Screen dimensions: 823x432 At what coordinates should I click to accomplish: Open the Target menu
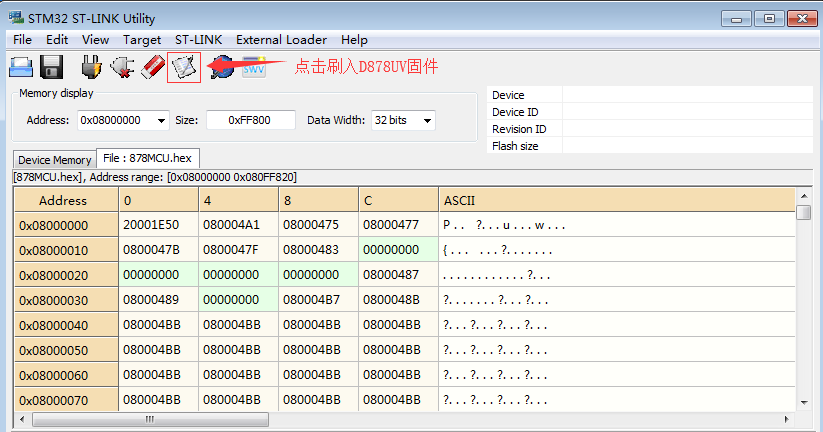pyautogui.click(x=142, y=40)
